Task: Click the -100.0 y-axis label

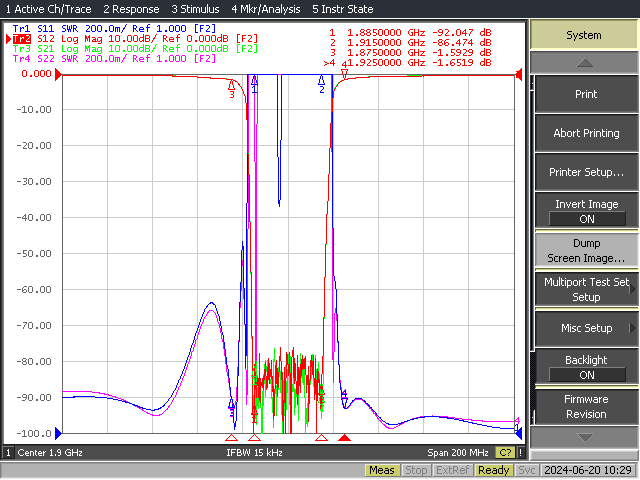Action: [34, 433]
